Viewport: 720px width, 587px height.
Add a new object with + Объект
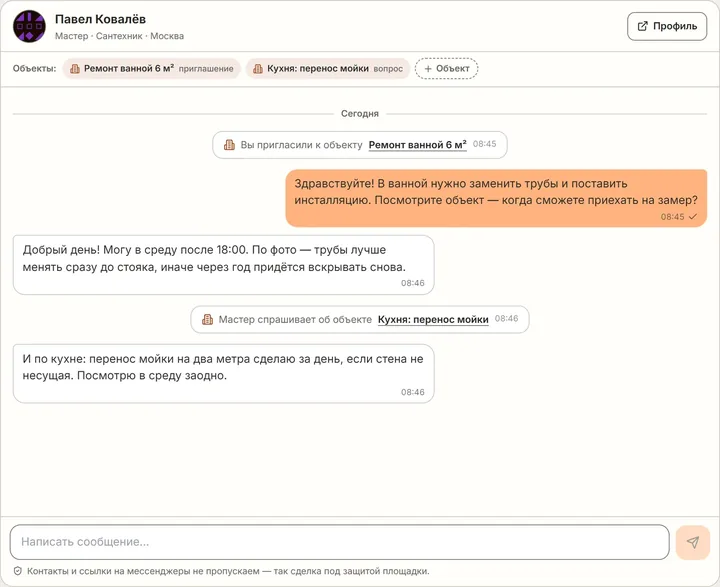coord(446,69)
